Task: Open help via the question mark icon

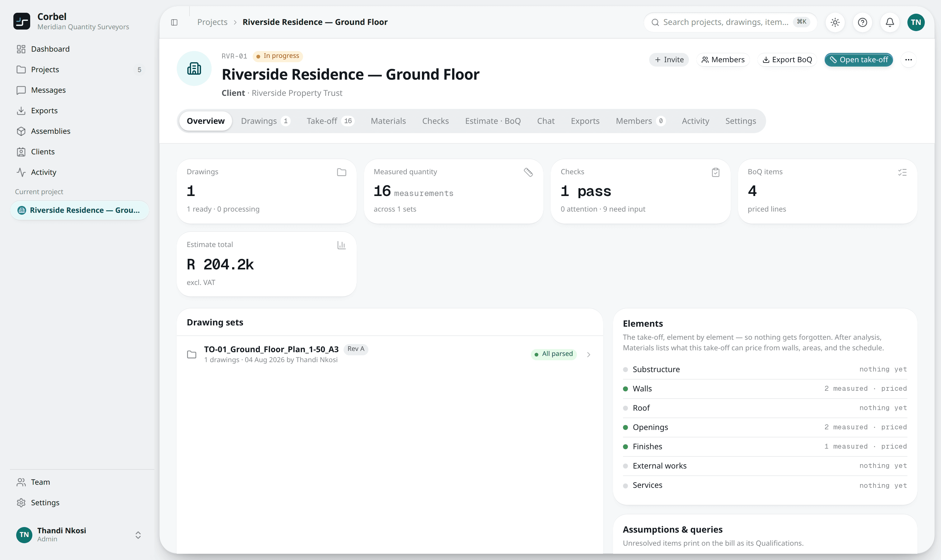Action: pyautogui.click(x=862, y=22)
